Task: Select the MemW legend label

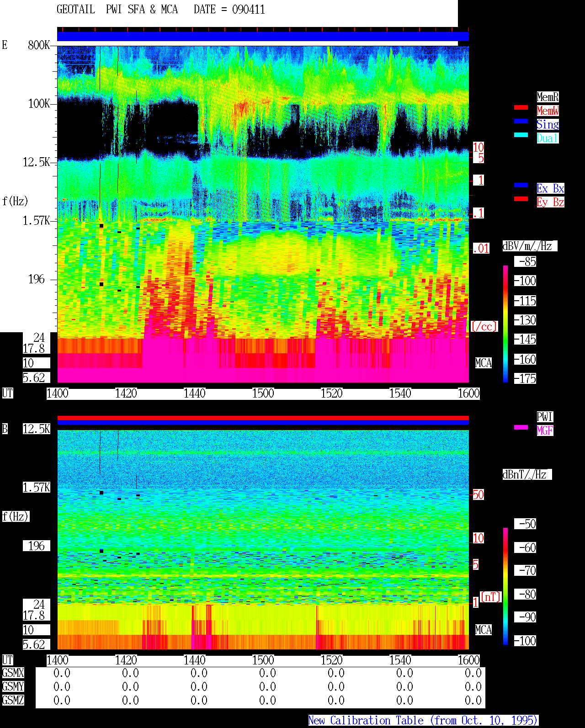Action: (548, 111)
